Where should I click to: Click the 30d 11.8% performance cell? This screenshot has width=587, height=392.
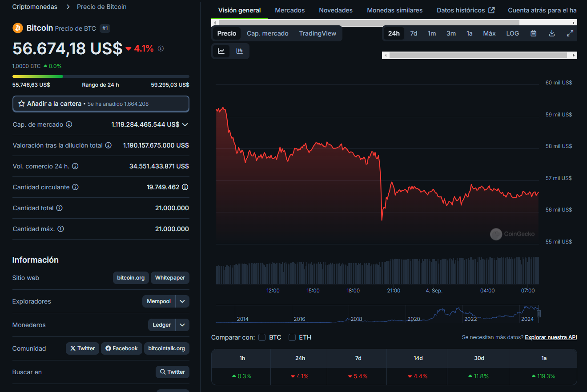[478, 376]
